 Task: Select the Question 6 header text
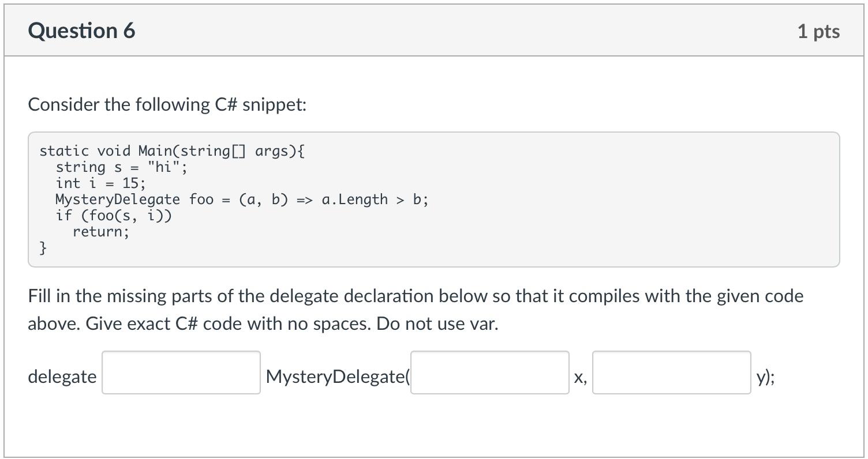click(x=81, y=30)
